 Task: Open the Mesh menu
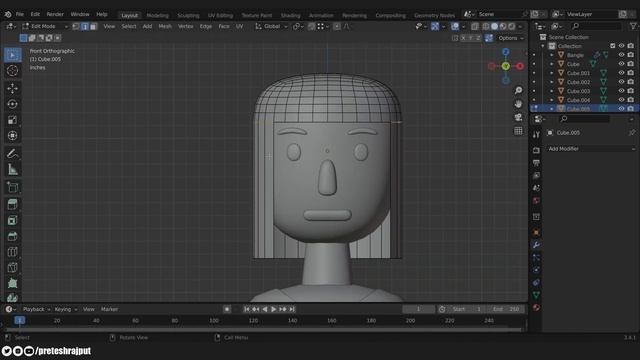pyautogui.click(x=165, y=27)
